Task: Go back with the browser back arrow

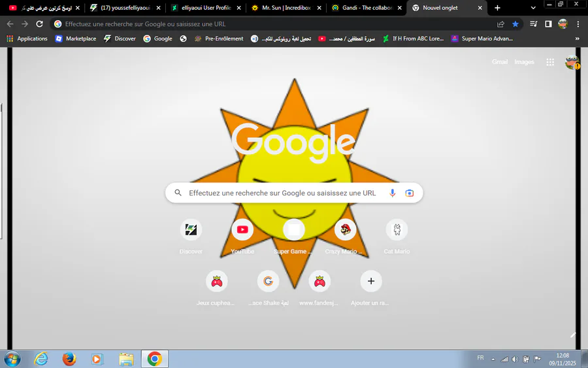Action: (x=10, y=24)
